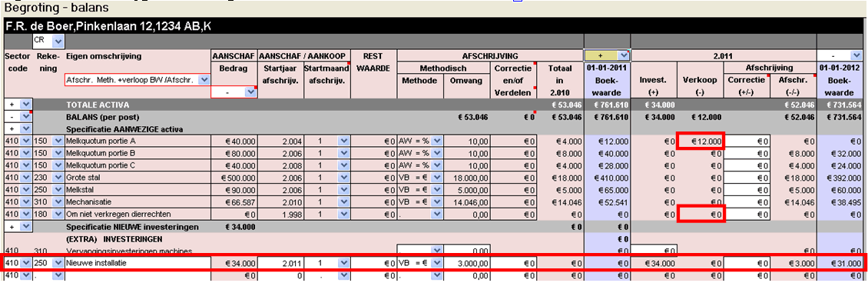
Task: Select the €12.000 Verkoop cell
Action: click(x=701, y=141)
